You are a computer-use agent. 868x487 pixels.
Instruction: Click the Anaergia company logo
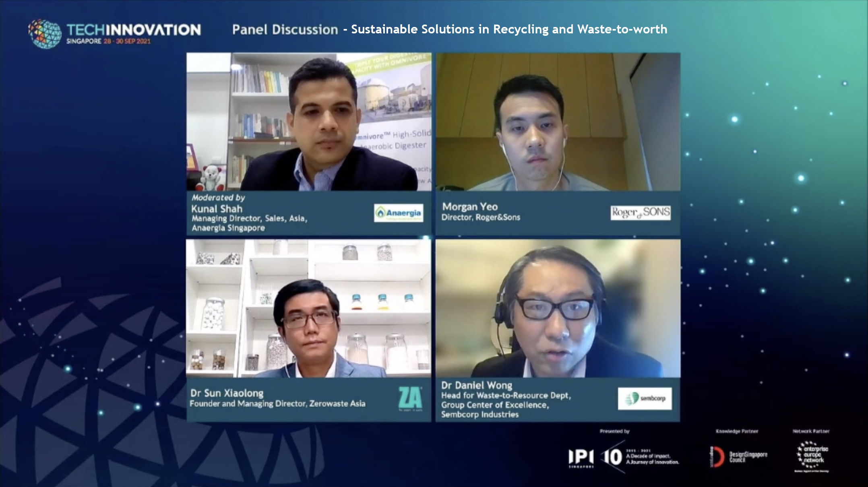point(399,213)
